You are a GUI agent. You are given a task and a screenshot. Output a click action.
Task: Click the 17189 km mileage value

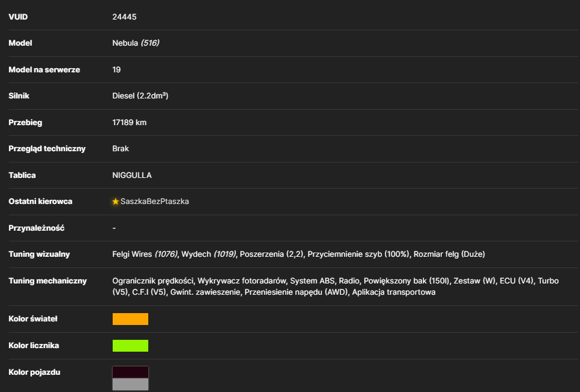[x=129, y=122]
